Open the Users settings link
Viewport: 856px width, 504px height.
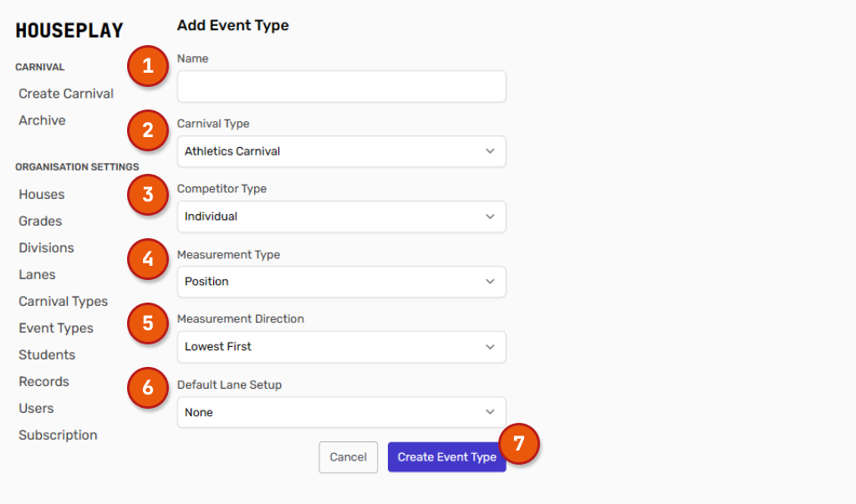(36, 408)
